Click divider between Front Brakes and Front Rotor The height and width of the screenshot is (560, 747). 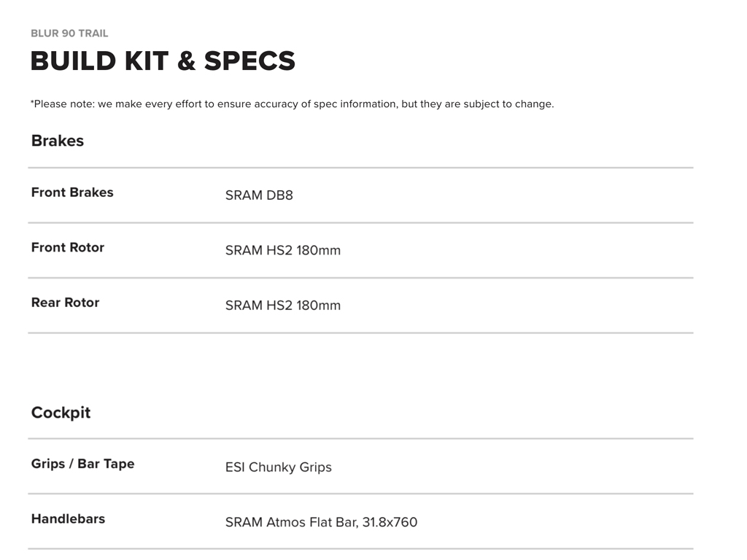click(360, 223)
